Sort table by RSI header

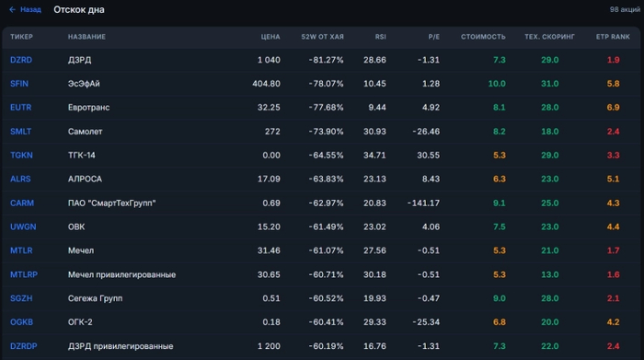coord(380,37)
